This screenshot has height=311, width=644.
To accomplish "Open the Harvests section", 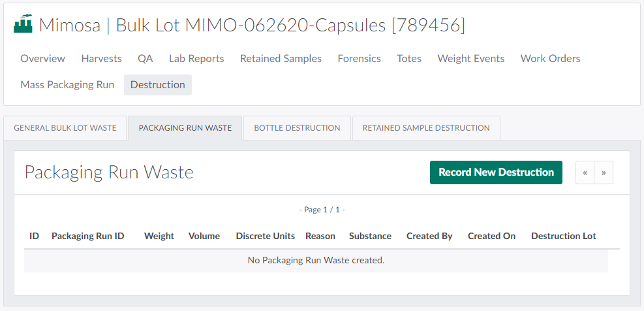I will pos(101,59).
